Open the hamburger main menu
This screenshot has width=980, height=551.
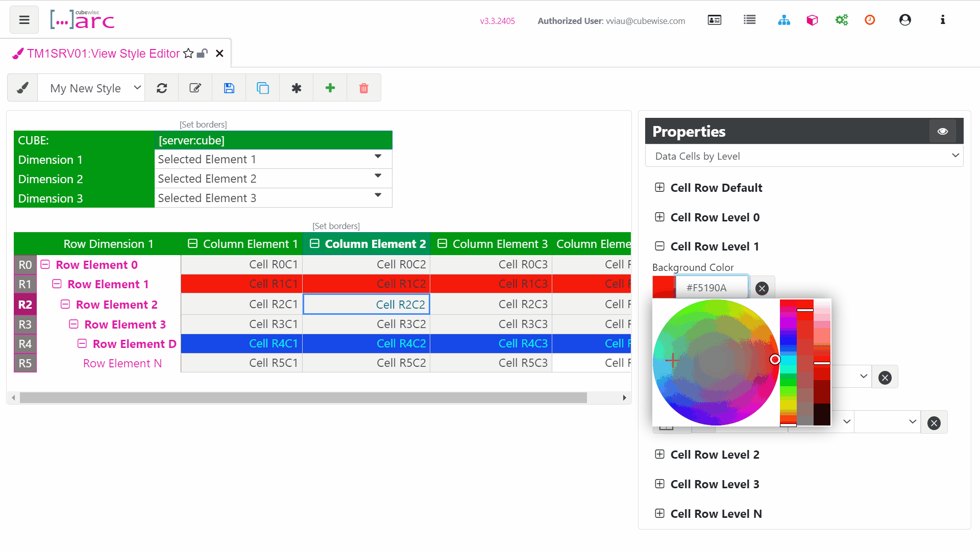click(x=24, y=20)
